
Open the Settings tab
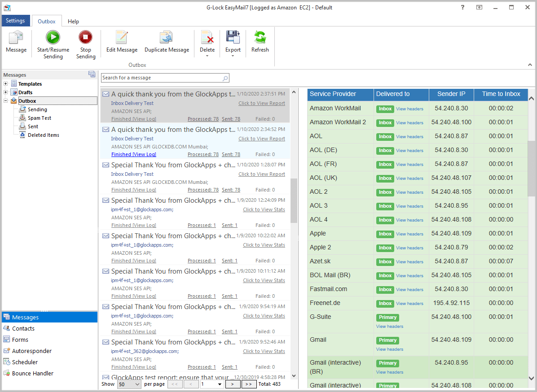click(15, 21)
